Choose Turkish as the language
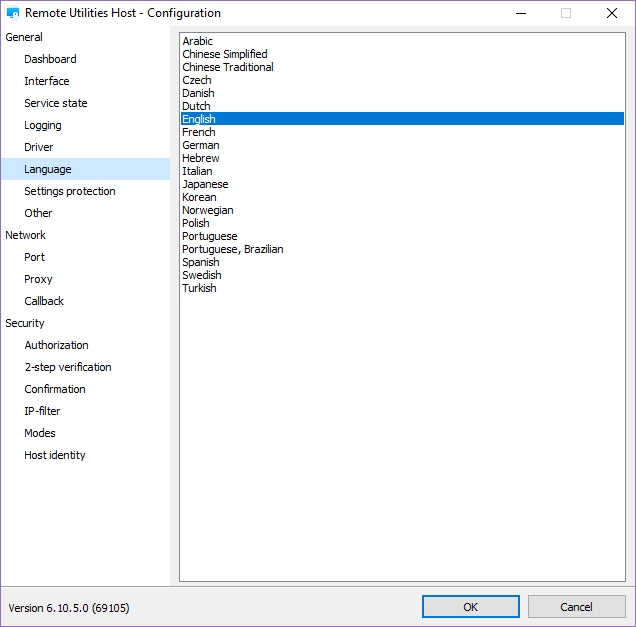 [x=199, y=288]
